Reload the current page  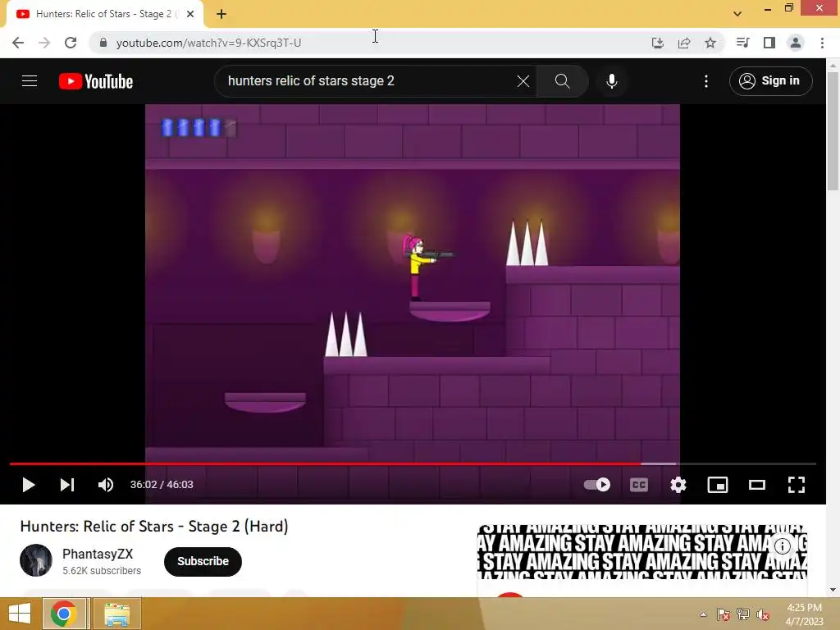click(x=71, y=43)
